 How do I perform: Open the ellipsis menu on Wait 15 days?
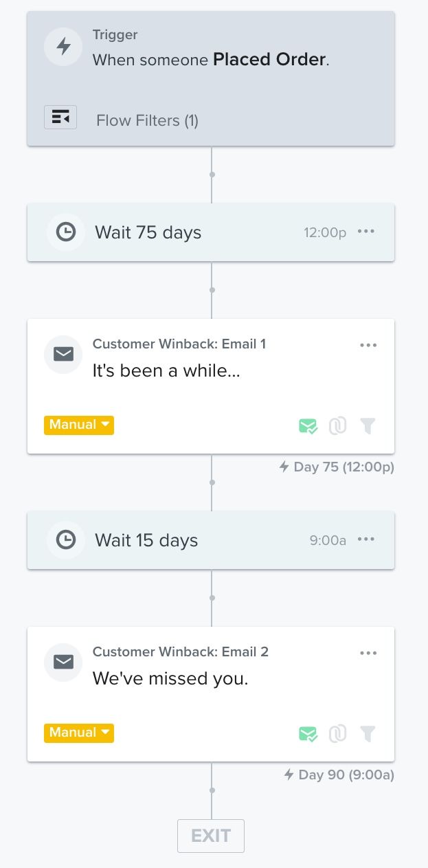coord(366,539)
